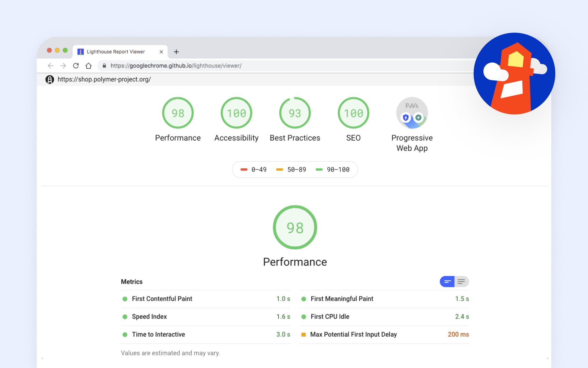Open the Best Practices score gauge

point(295,113)
